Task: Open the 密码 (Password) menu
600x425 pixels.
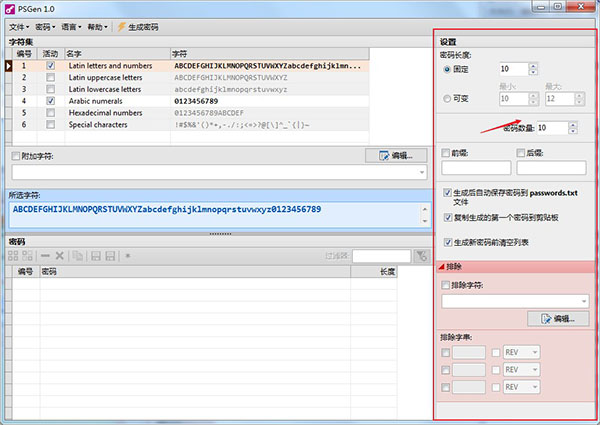Action: coord(45,27)
